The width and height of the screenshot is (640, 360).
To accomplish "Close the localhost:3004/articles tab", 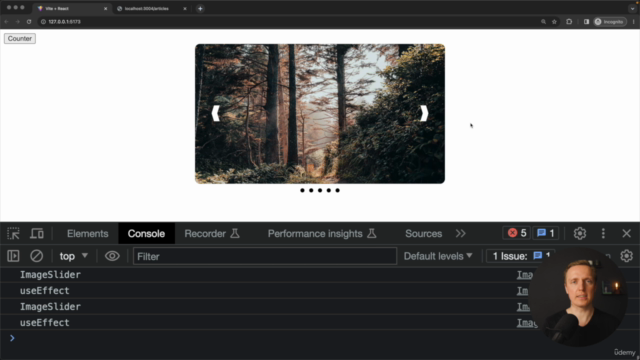I will tap(184, 8).
